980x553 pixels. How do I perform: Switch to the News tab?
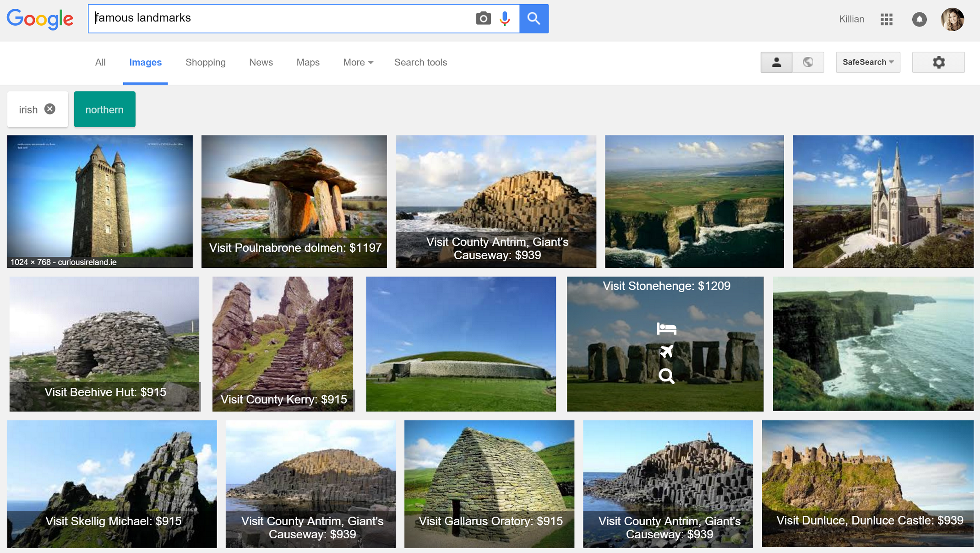tap(261, 62)
